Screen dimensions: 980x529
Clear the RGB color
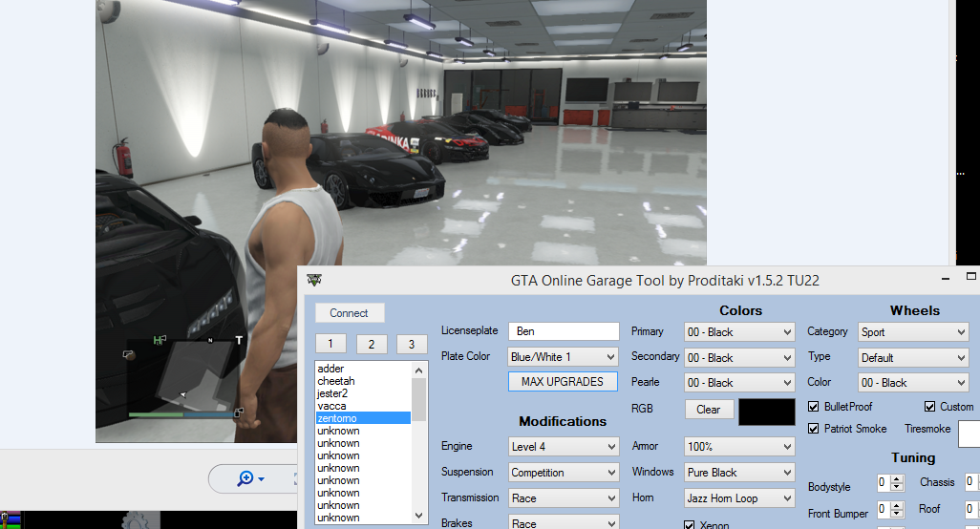709,409
